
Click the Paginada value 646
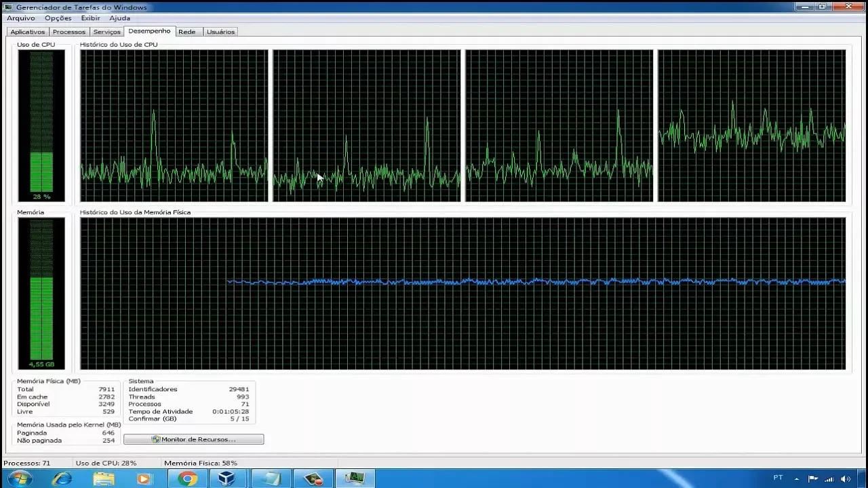[108, 433]
